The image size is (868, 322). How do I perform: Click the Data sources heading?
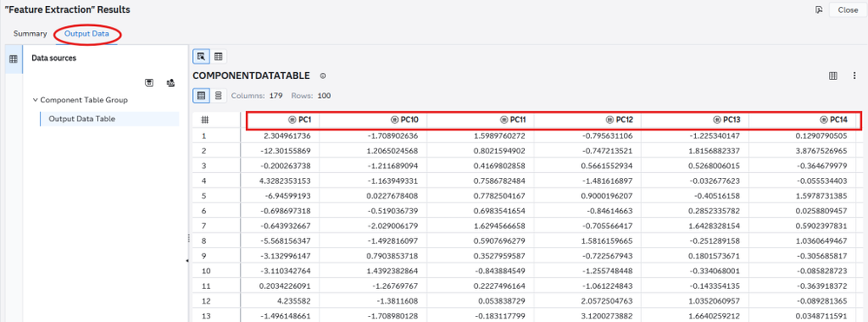point(54,57)
